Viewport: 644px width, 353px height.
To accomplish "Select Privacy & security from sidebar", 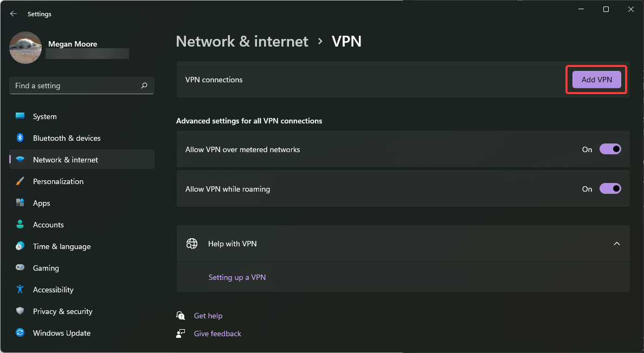I will coord(20,311).
